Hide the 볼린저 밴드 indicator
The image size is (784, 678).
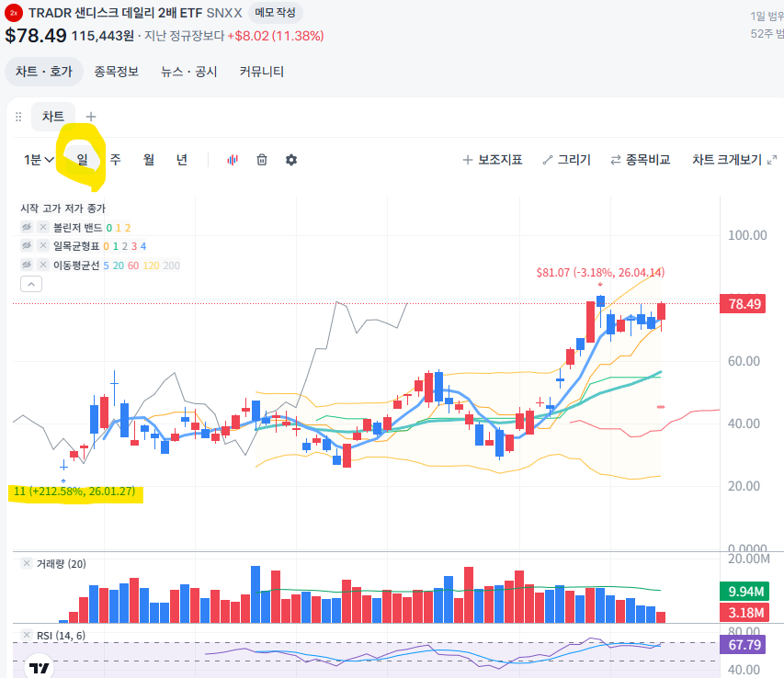[x=27, y=227]
